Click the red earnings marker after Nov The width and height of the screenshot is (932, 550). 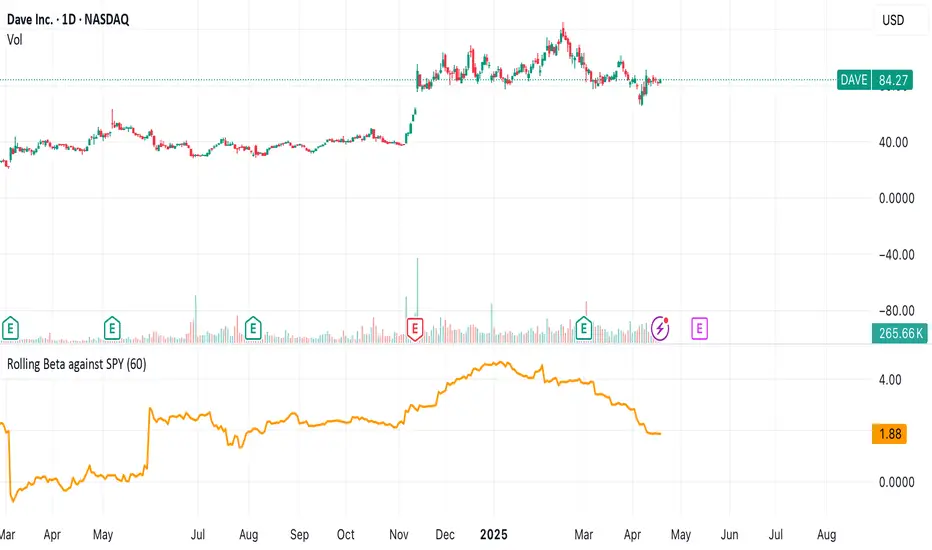pyautogui.click(x=414, y=329)
